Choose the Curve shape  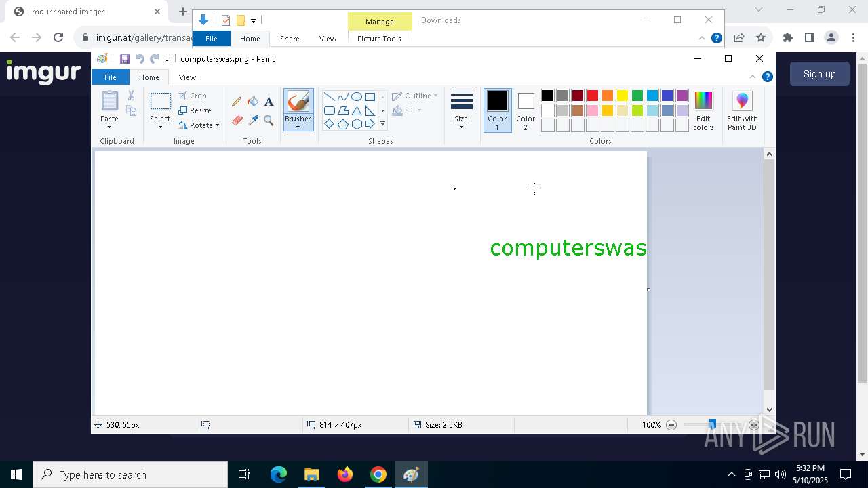pyautogui.click(x=342, y=96)
